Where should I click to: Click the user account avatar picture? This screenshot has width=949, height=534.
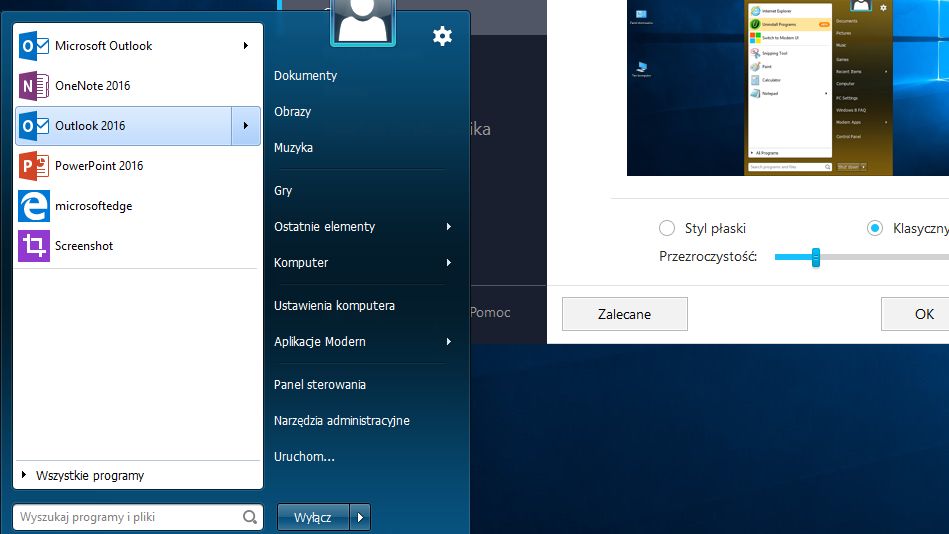point(363,22)
